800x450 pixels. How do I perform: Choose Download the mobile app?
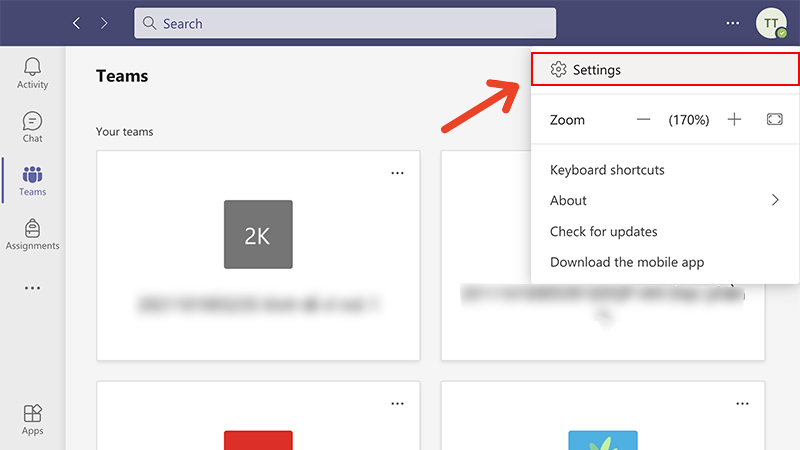pos(627,262)
